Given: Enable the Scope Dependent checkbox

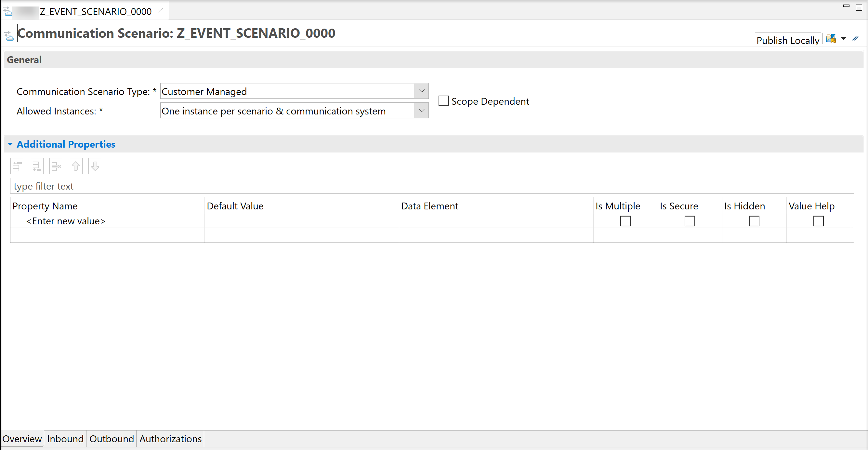Looking at the screenshot, I should coord(443,101).
